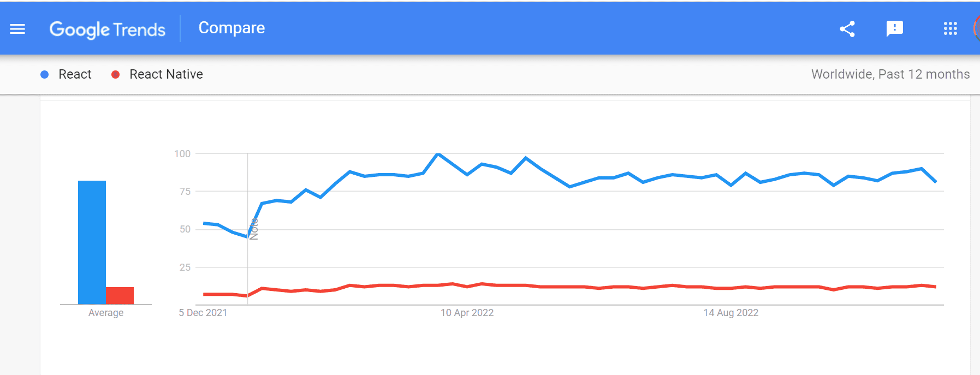Toggle the red React Native legend dot
This screenshot has width=980, height=375.
(x=115, y=74)
